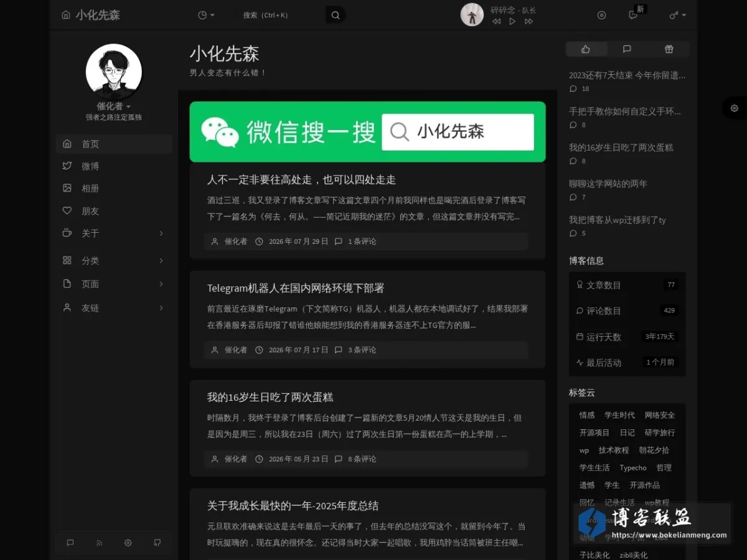
Task: Open post 关于我成长最快的一年-2025年度总结
Action: click(x=293, y=506)
